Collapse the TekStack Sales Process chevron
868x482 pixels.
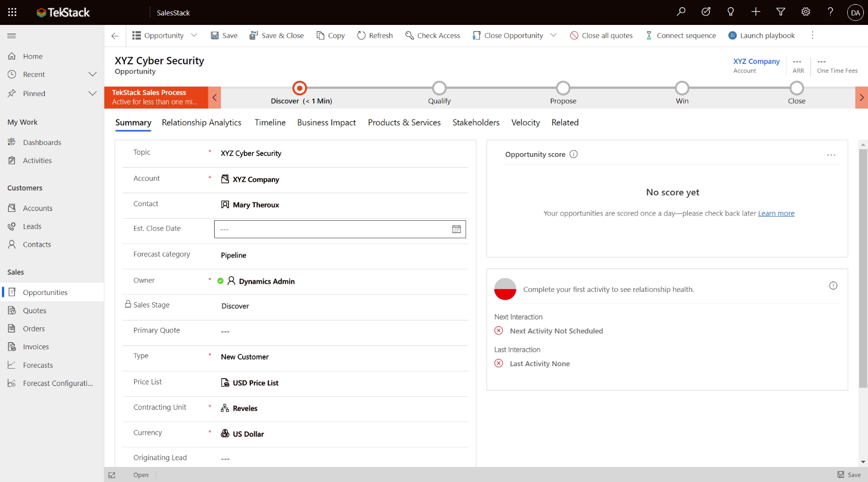pos(214,97)
